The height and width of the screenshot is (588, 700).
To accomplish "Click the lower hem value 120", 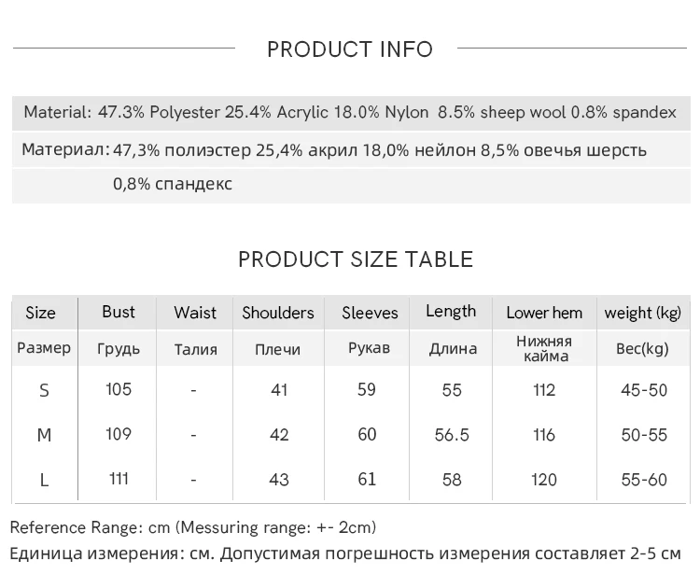I will (x=544, y=480).
